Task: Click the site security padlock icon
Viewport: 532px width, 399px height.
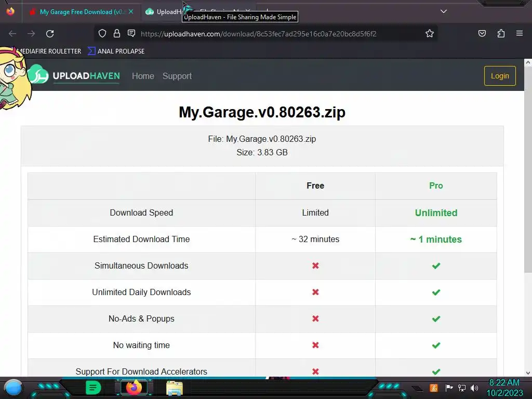Action: click(x=117, y=33)
